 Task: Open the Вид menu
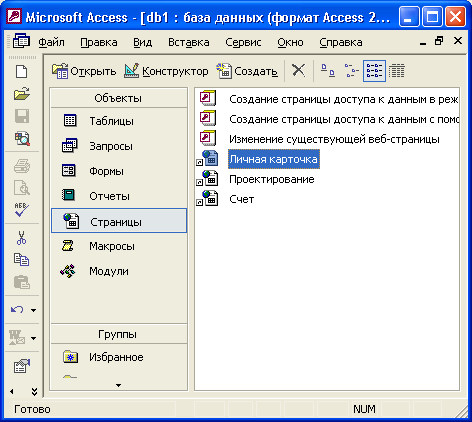coord(142,42)
